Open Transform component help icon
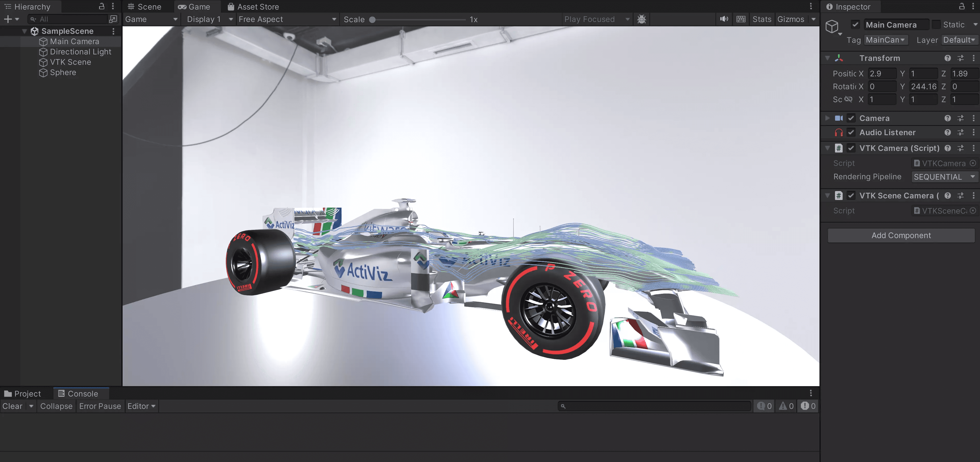Viewport: 980px width, 462px height. pos(947,58)
